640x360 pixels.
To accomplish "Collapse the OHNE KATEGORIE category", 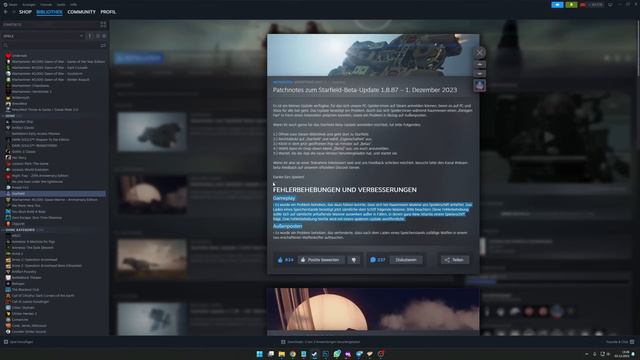I will [20, 230].
